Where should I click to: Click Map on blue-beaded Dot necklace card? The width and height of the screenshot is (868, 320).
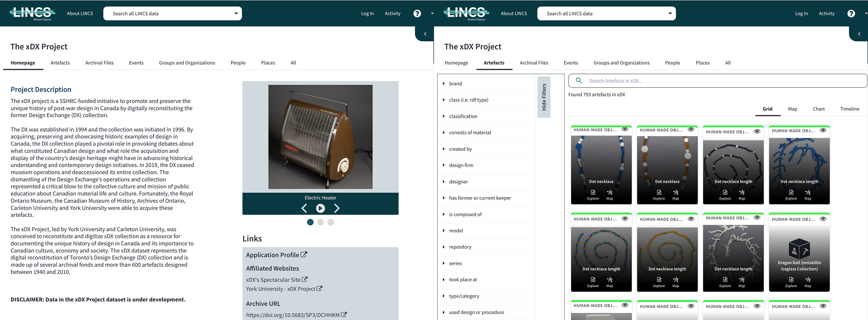(x=610, y=194)
